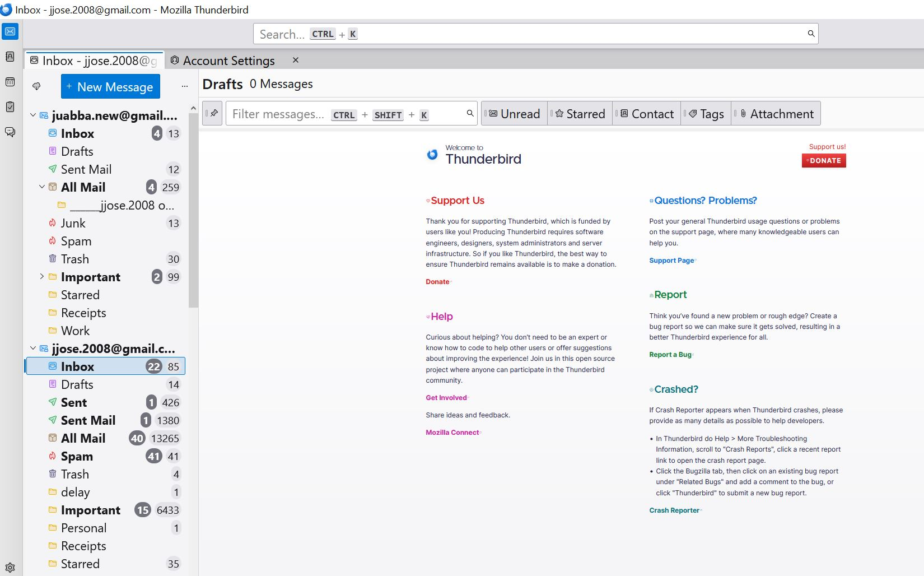
Task: Click the Account Settings tab icon
Action: 175,60
